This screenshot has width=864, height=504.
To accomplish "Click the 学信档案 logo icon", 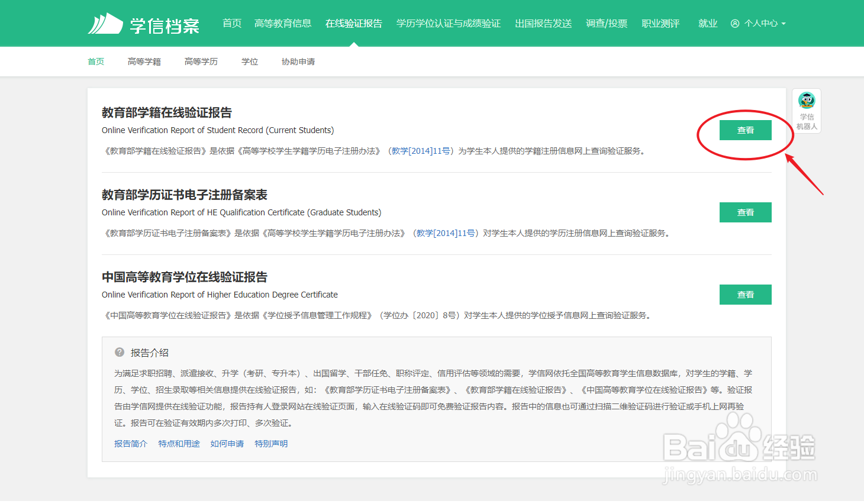I will click(x=105, y=23).
